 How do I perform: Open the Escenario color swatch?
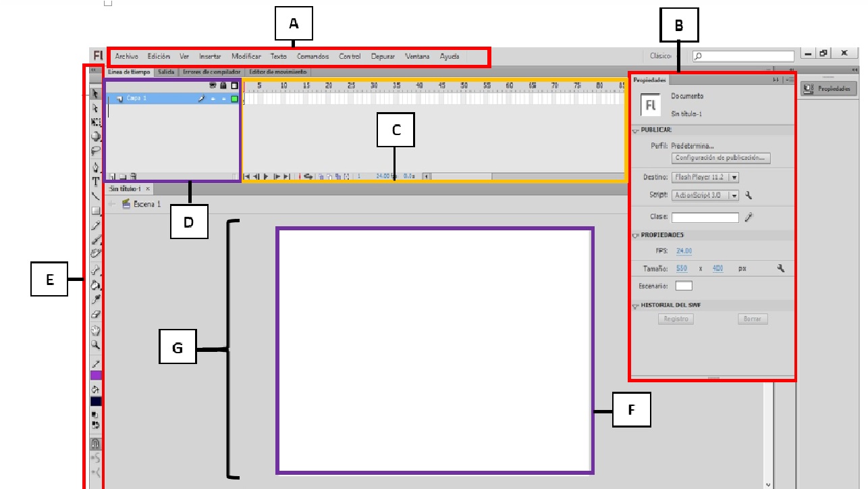[x=684, y=285]
